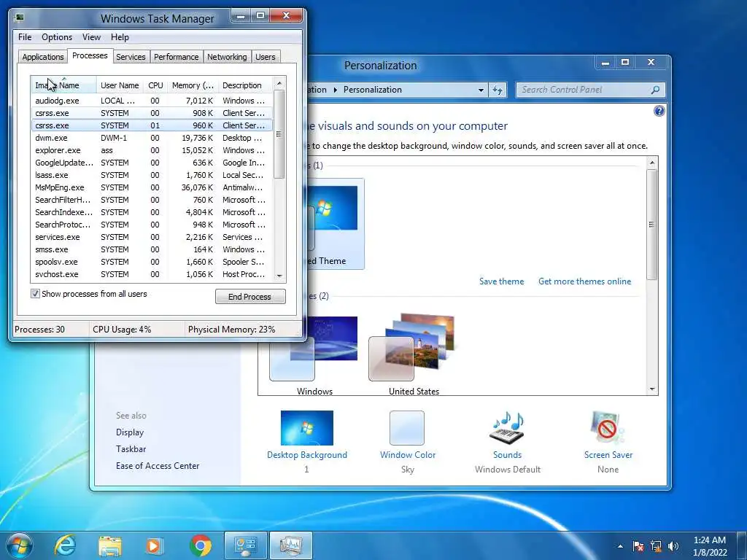This screenshot has height=560, width=747.
Task: Switch to Networking tab
Action: click(227, 57)
